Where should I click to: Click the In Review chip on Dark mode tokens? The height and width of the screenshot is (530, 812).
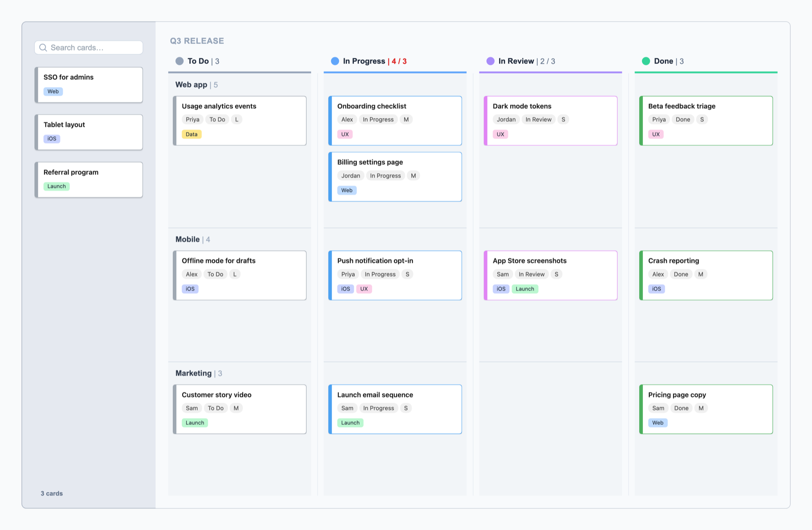[x=538, y=120]
